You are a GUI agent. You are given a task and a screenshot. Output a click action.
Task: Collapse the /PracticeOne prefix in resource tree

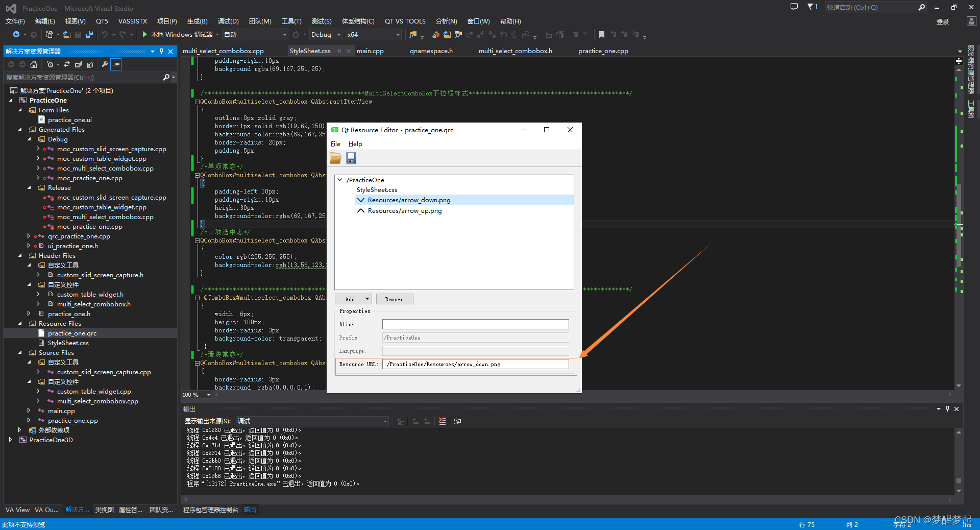coord(340,180)
